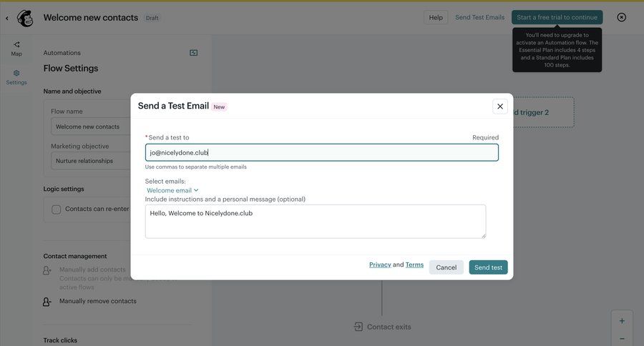This screenshot has height=346, width=644.
Task: Zoom out with the minus button
Action: [x=622, y=339]
